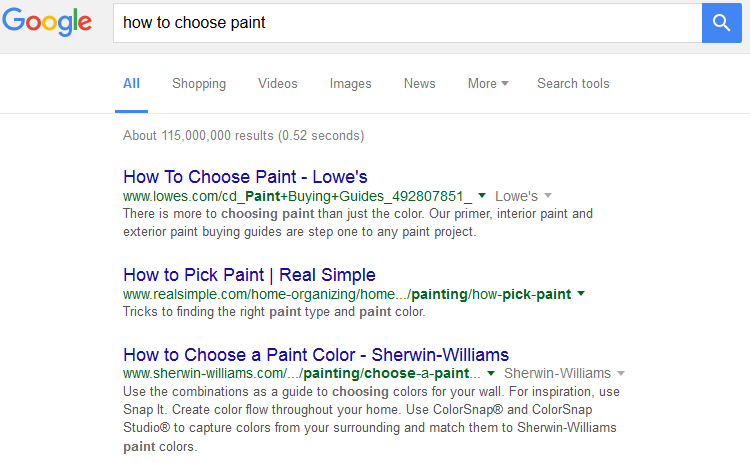
Task: Open How To Choose Paint - Lowe's result
Action: [x=245, y=177]
